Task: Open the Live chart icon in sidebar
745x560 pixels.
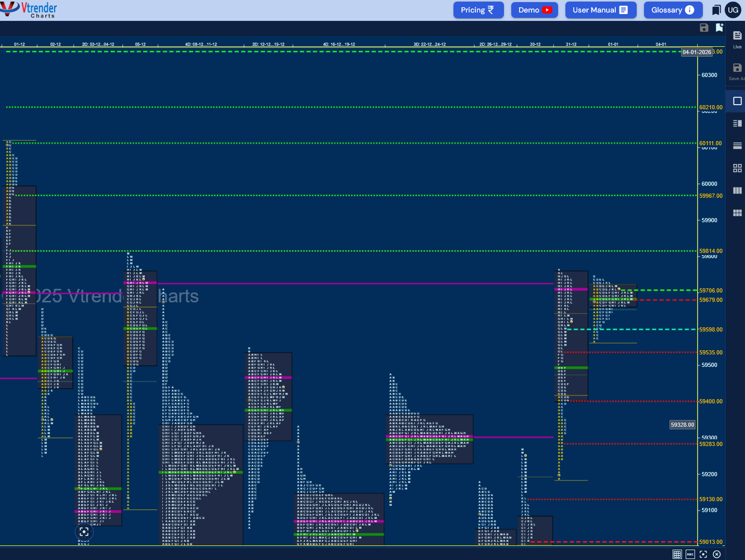Action: click(737, 39)
